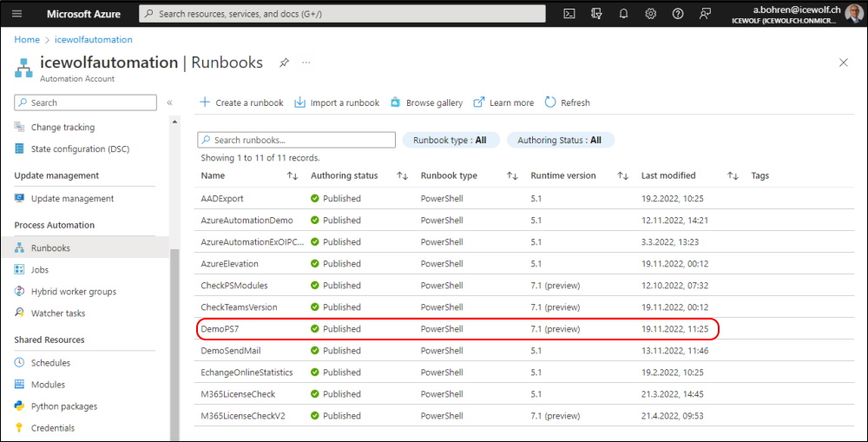The image size is (868, 442).
Task: Close the Runbooks blade with X
Action: [x=843, y=63]
